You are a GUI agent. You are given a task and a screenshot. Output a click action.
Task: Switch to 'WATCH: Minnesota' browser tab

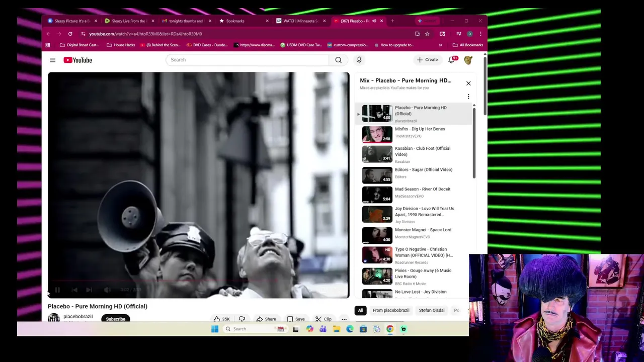click(301, 21)
